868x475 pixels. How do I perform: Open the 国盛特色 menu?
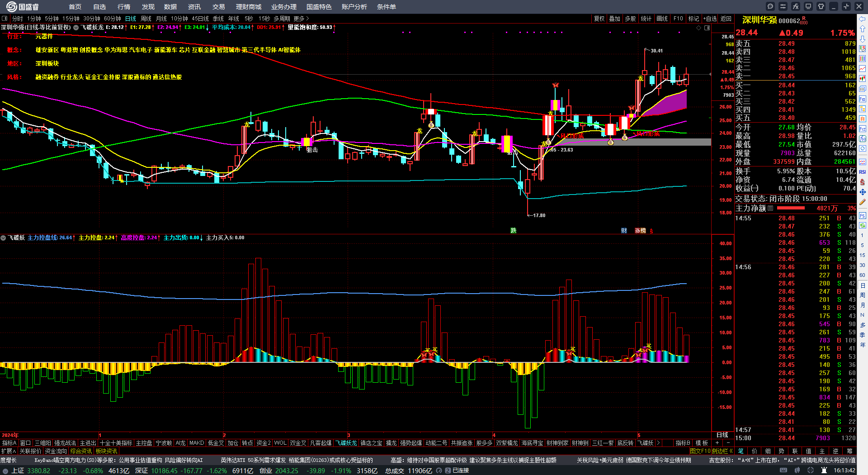pyautogui.click(x=319, y=7)
